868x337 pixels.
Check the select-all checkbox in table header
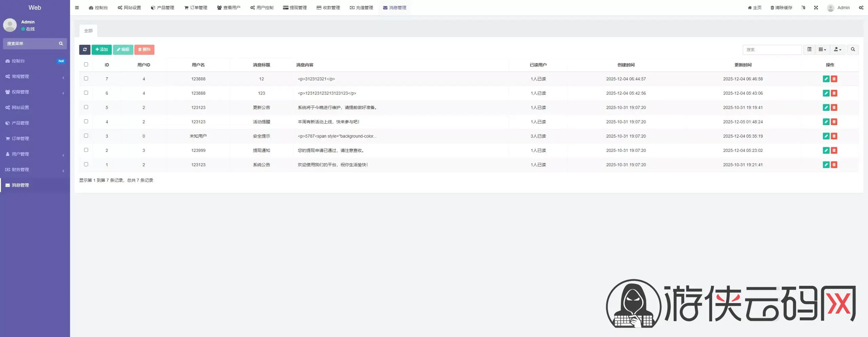[86, 64]
